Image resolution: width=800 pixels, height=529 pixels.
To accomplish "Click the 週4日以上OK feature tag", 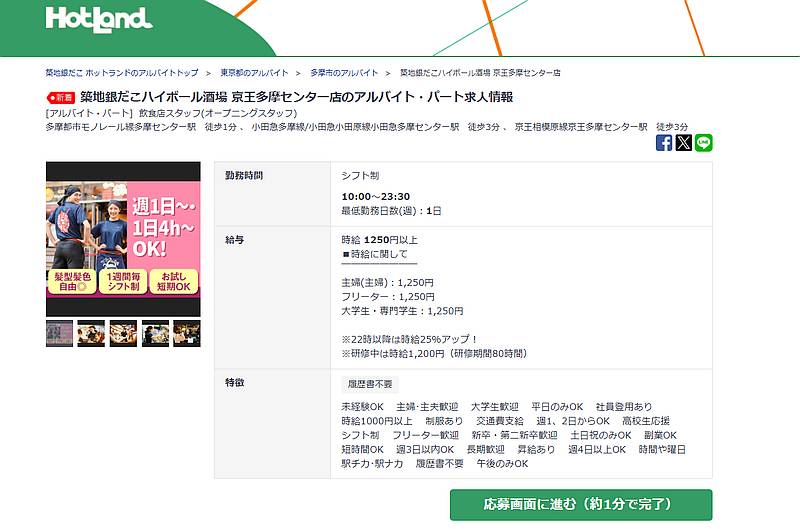I will pos(597,449).
